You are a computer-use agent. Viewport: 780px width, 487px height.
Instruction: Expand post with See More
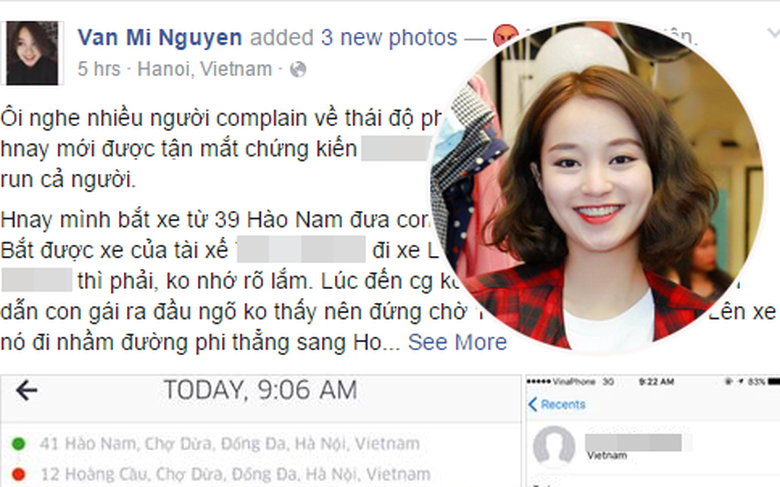457,342
